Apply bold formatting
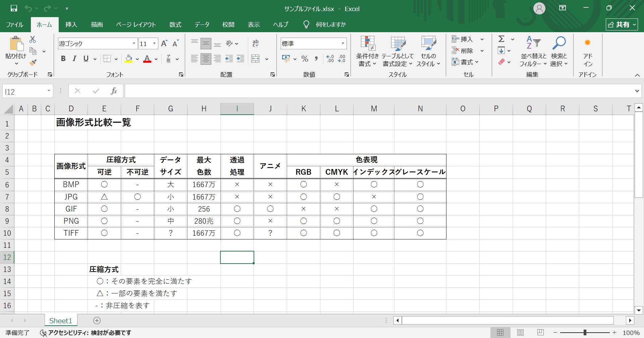Viewport: 644px width, 338px height. pos(63,59)
